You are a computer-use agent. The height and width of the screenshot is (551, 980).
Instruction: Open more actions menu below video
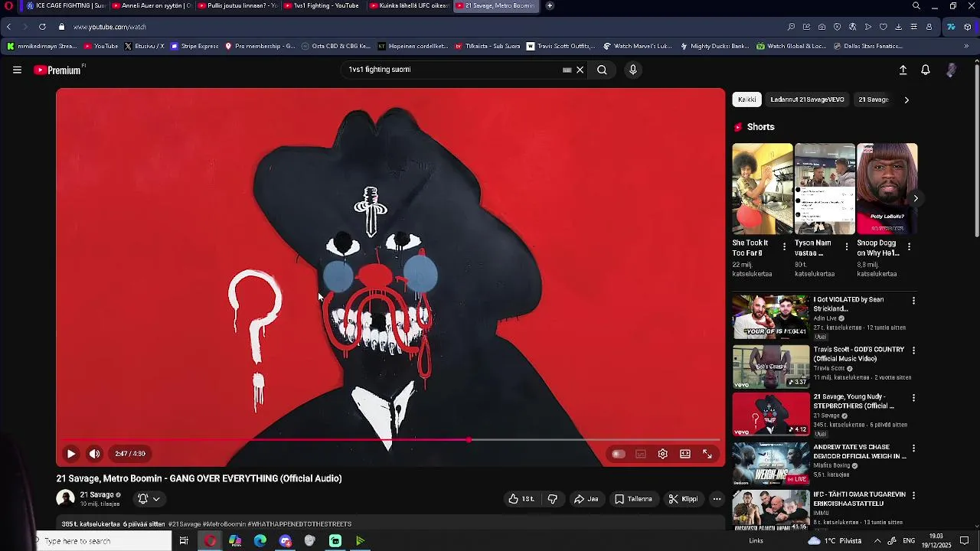pyautogui.click(x=717, y=499)
